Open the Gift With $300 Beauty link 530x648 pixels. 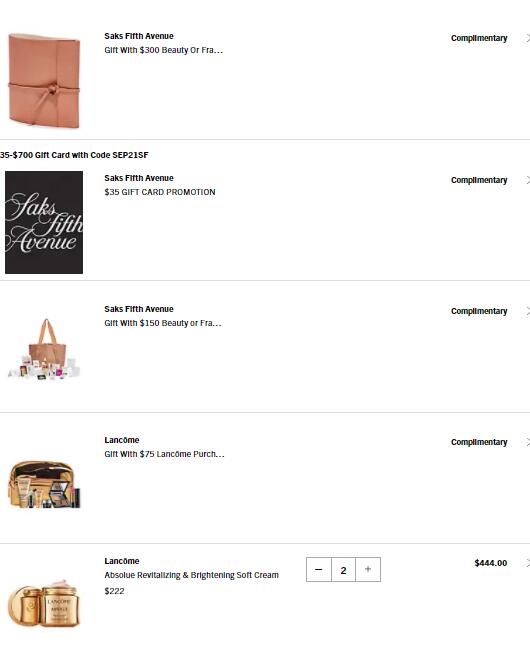coord(164,50)
